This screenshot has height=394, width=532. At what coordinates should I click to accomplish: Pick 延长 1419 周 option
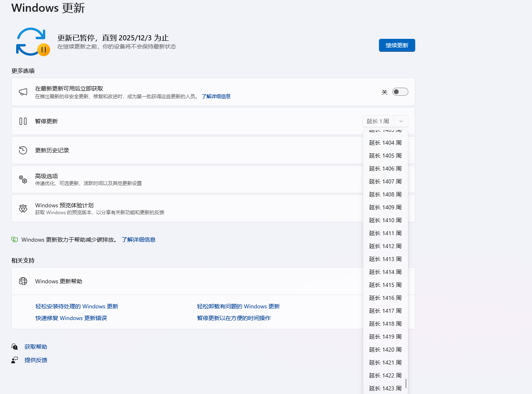tap(385, 337)
